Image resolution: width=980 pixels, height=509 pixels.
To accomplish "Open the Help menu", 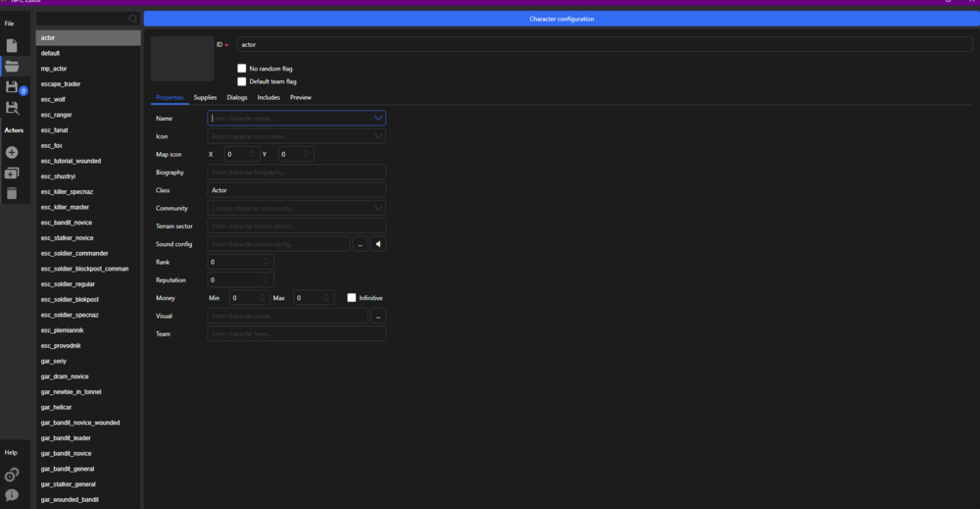I will 11,452.
